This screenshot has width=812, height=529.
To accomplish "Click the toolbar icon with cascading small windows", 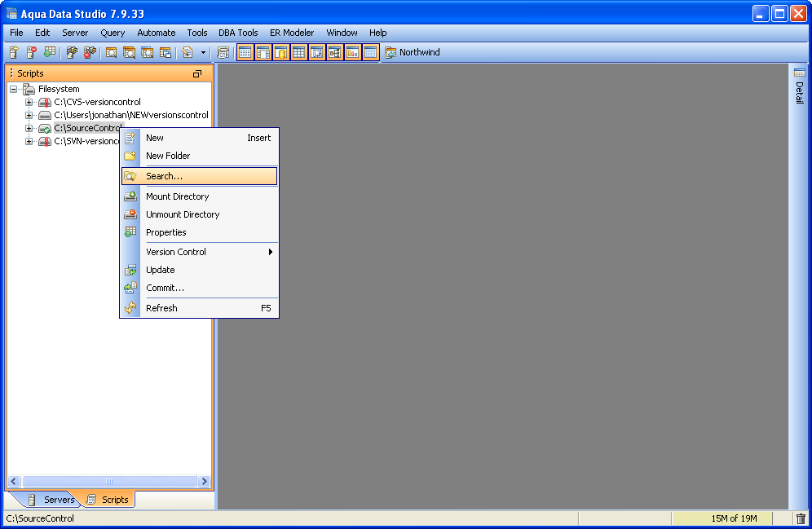I will pos(165,52).
